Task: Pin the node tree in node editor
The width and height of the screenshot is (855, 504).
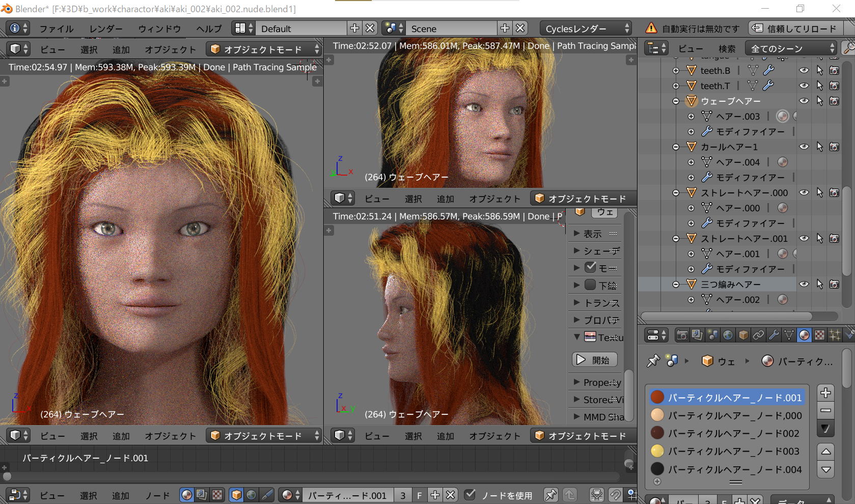Action: [550, 495]
